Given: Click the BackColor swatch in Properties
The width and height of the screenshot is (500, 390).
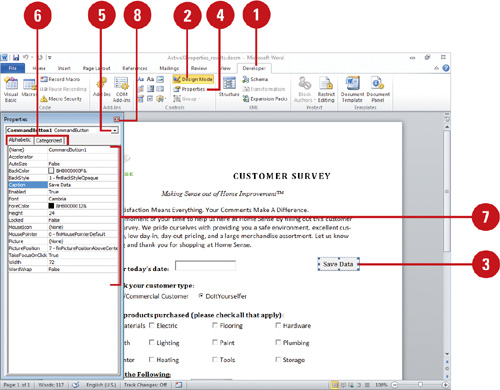Looking at the screenshot, I should (51, 171).
